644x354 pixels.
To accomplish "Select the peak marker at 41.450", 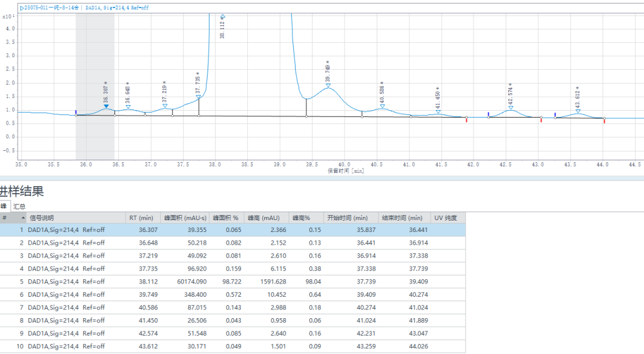I will tap(438, 112).
